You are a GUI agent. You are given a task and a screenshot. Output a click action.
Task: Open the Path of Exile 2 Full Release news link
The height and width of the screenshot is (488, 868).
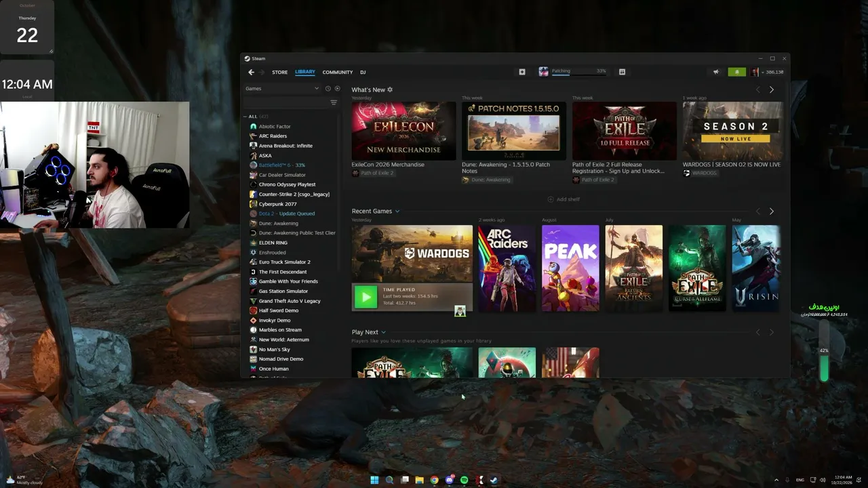pos(618,167)
